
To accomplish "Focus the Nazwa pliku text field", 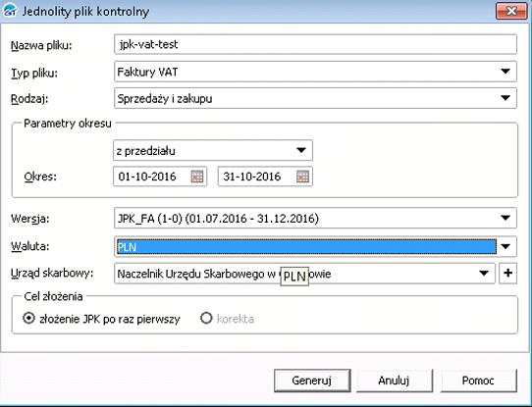I will pos(315,44).
